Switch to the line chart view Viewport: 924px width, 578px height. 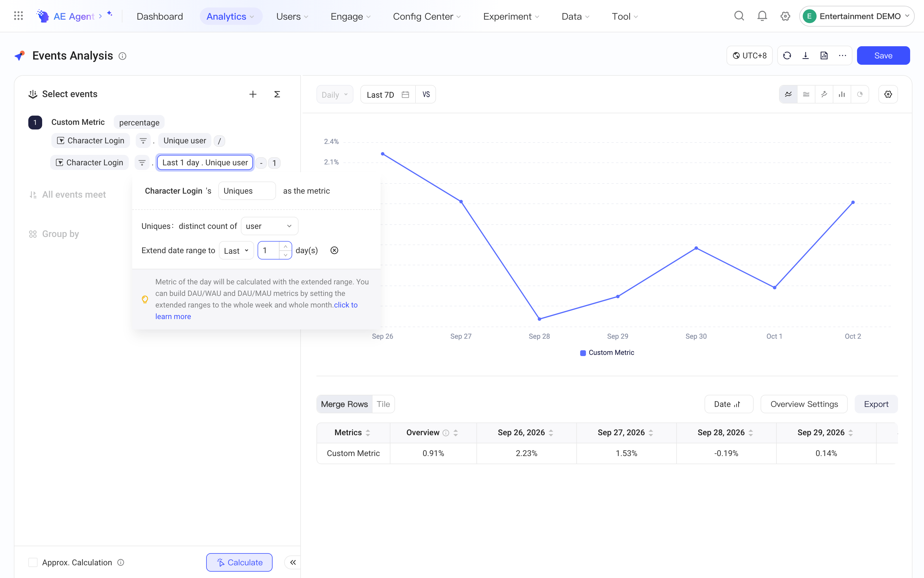[788, 95]
